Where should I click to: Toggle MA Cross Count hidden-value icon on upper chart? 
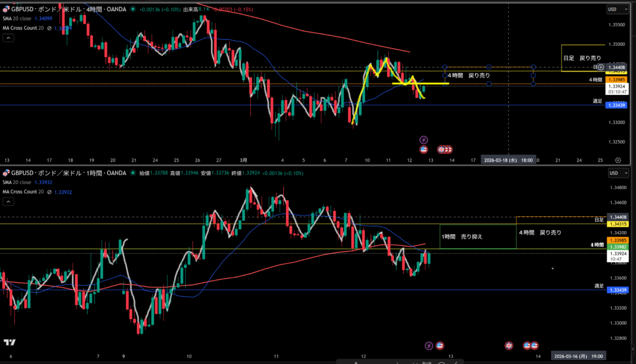pyautogui.click(x=49, y=28)
